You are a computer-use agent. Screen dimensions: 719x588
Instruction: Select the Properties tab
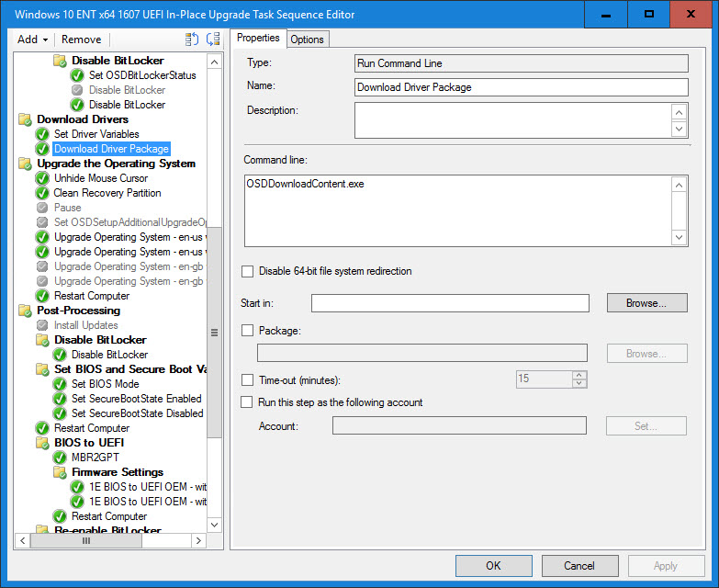(x=258, y=38)
